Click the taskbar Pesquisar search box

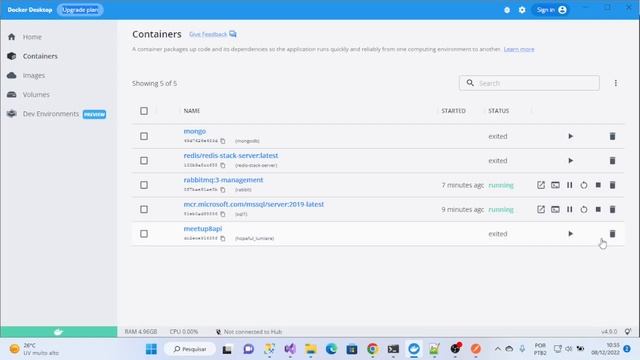[190, 349]
